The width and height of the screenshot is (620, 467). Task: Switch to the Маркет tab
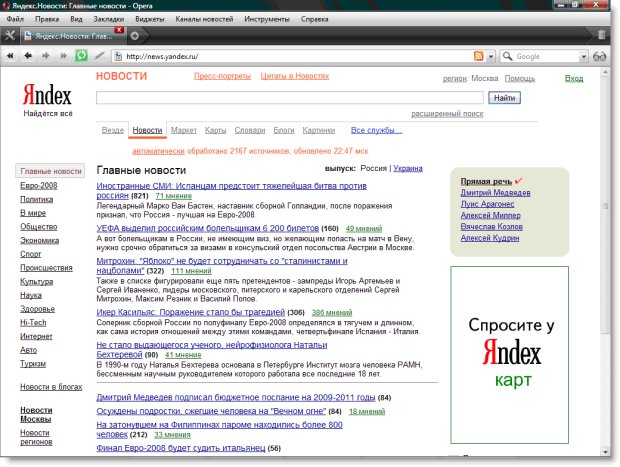(183, 130)
